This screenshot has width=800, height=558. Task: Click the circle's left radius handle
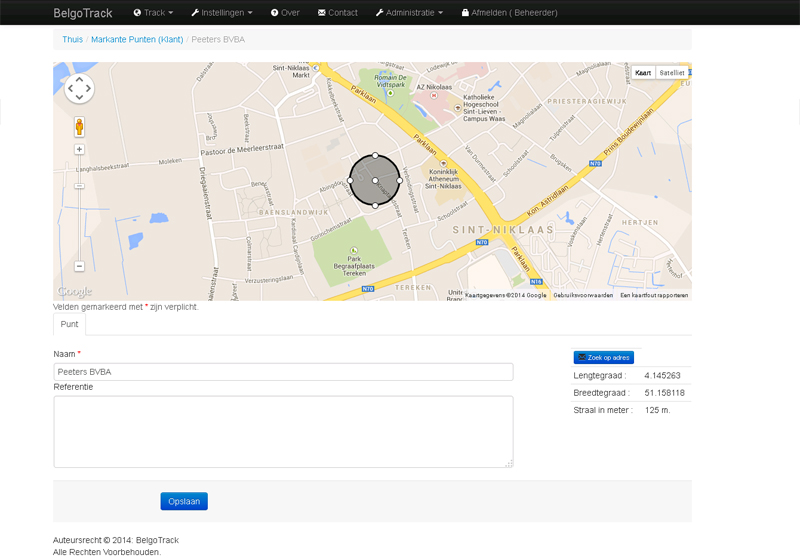coord(350,181)
